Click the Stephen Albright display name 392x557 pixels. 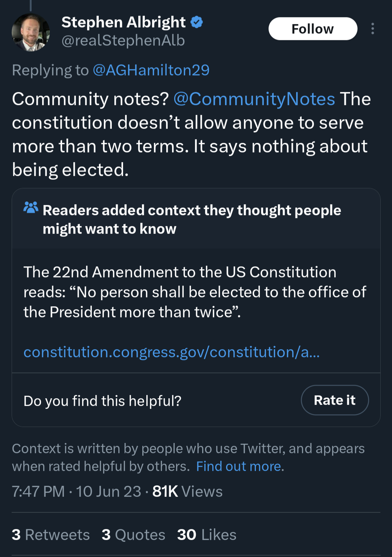tap(123, 22)
